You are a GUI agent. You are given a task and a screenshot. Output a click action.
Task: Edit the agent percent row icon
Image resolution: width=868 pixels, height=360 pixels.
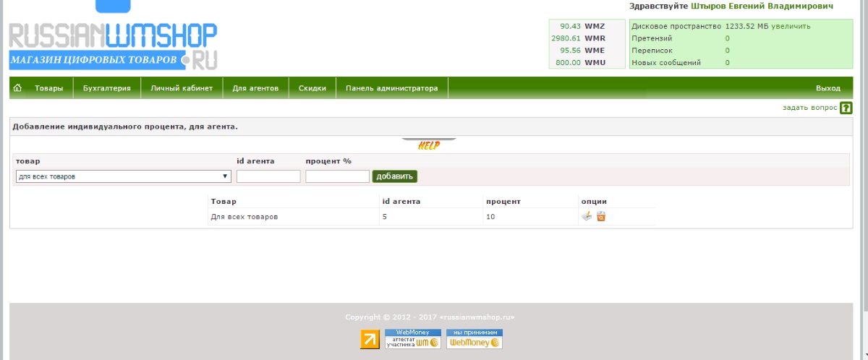[x=587, y=216]
